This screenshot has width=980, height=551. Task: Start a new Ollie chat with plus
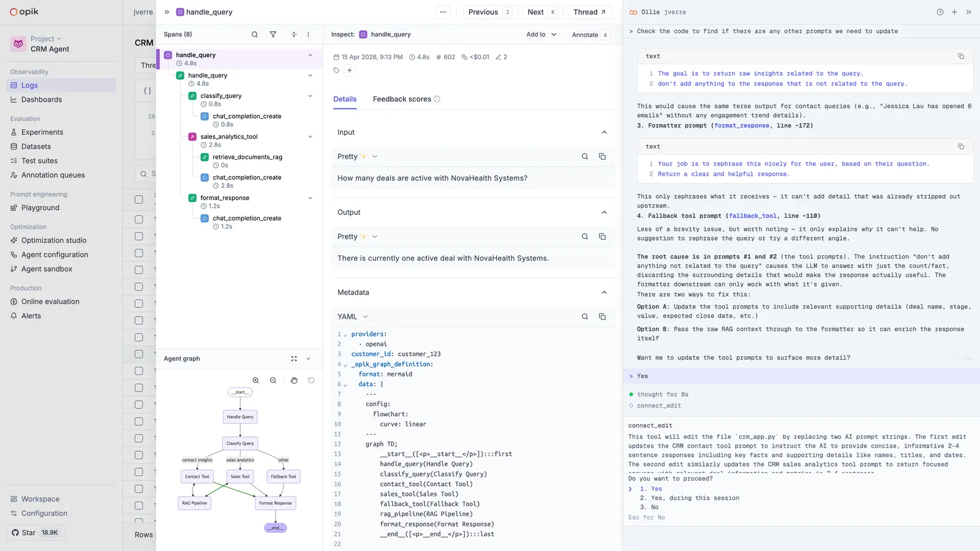(954, 12)
